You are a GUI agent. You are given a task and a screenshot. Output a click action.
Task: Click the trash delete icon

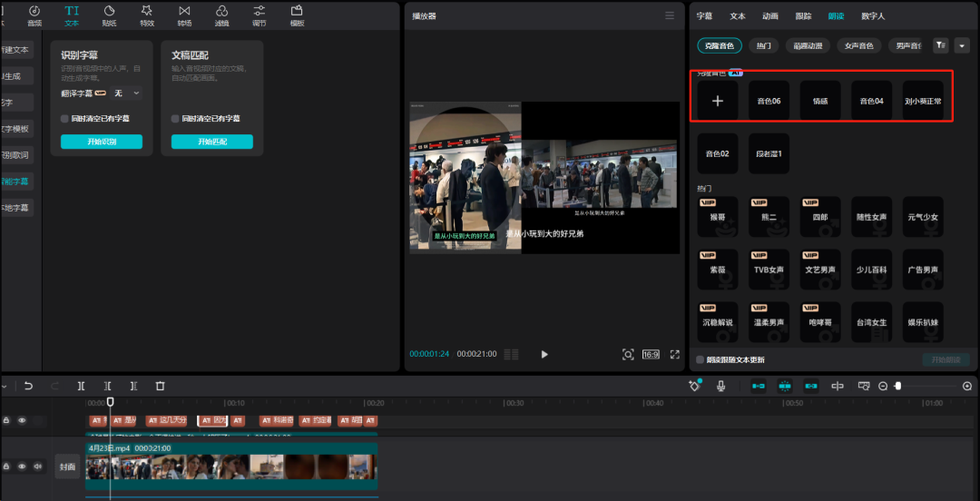tap(160, 386)
